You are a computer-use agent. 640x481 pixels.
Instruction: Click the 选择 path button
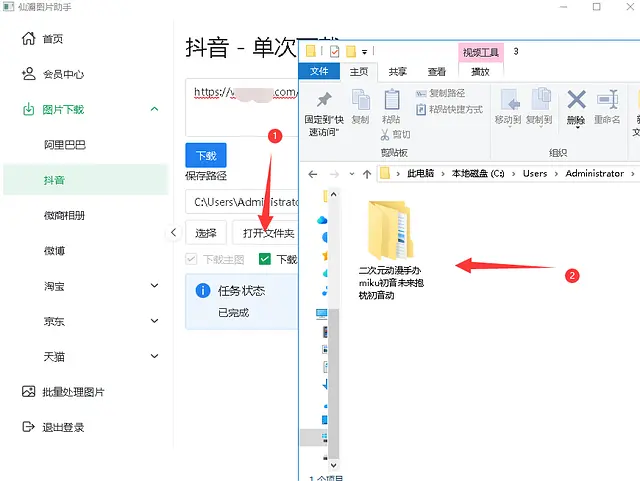point(206,233)
